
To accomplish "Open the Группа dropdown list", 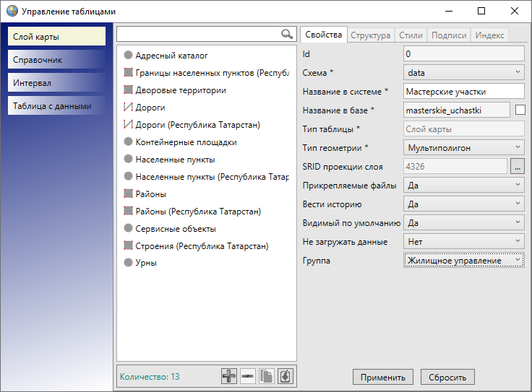I will pyautogui.click(x=463, y=260).
